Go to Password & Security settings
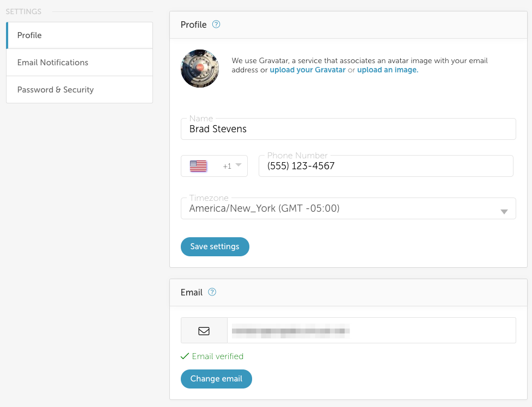The height and width of the screenshot is (407, 532). (x=80, y=90)
